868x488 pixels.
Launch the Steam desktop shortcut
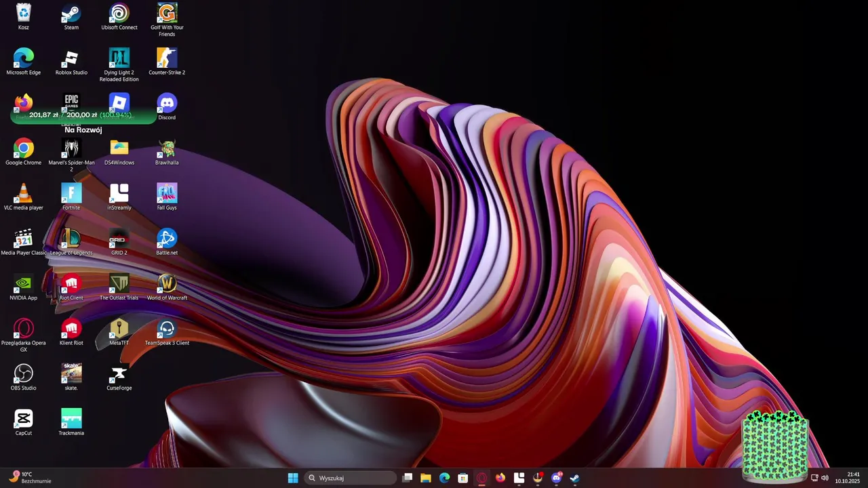(71, 18)
